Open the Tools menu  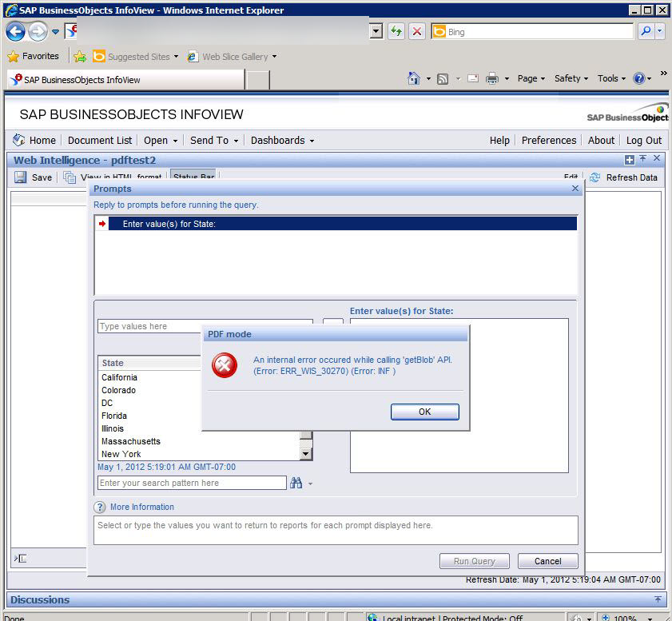[x=611, y=78]
